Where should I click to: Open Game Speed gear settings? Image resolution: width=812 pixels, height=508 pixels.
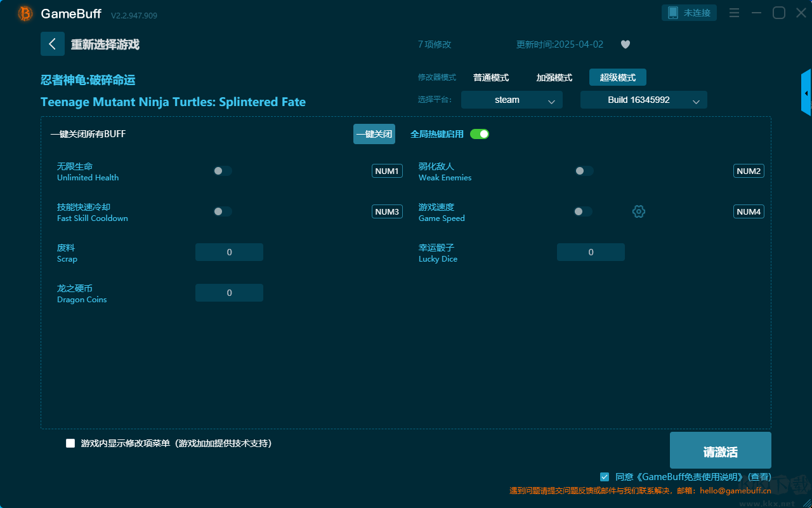click(639, 211)
